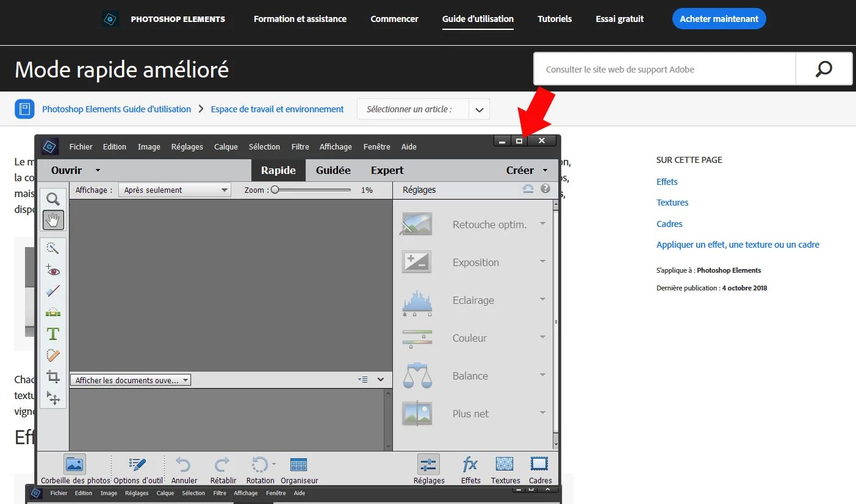Image resolution: width=856 pixels, height=504 pixels.
Task: Open the Edition menu
Action: (x=115, y=146)
